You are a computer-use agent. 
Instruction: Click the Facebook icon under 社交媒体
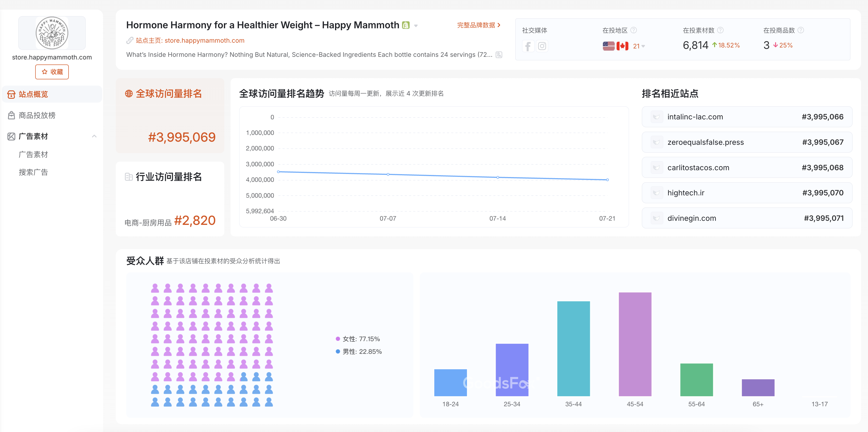pyautogui.click(x=528, y=46)
